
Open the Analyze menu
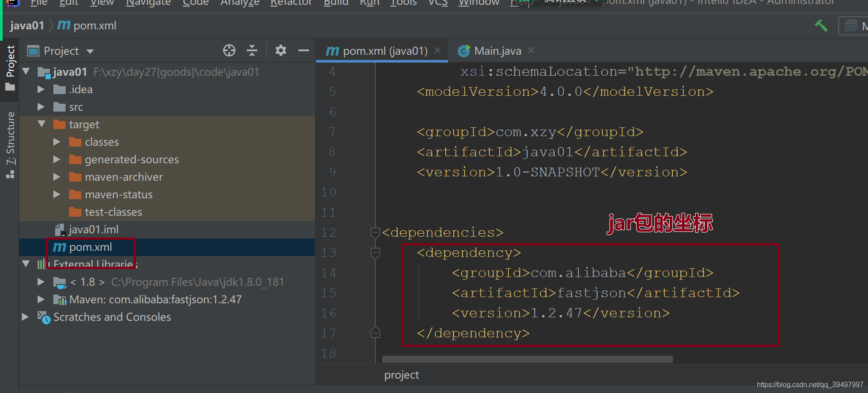tap(240, 3)
